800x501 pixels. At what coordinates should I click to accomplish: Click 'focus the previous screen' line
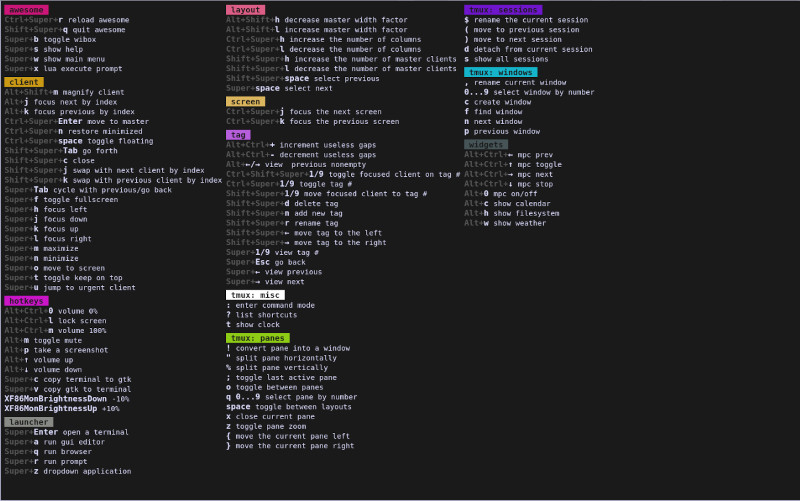coord(313,121)
